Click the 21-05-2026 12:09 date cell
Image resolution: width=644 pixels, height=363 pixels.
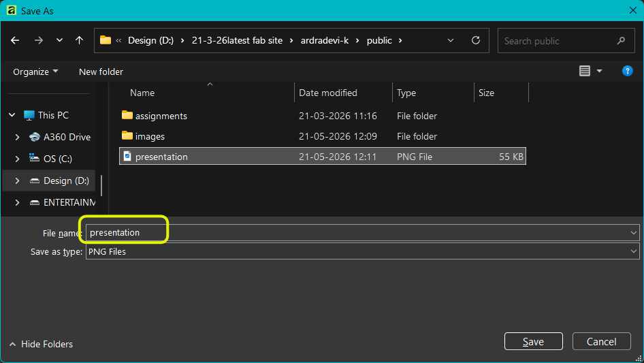tap(338, 136)
